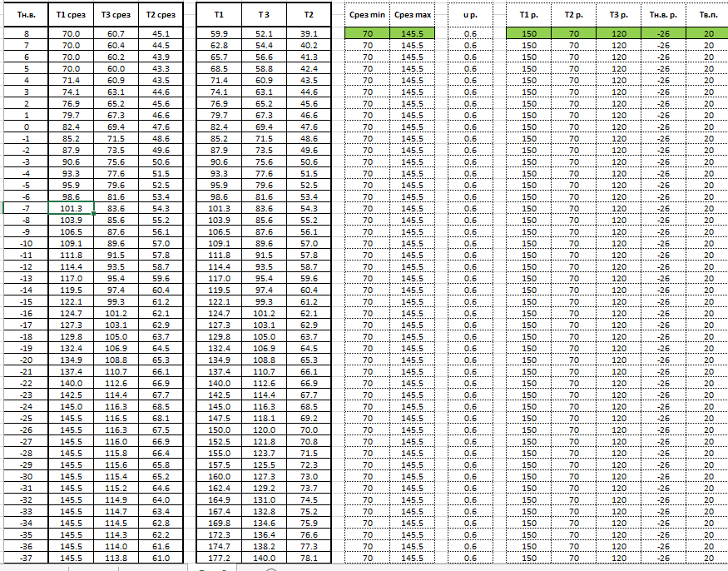
Task: Click the 113.8 cell in T3 срез column
Action: (116, 558)
